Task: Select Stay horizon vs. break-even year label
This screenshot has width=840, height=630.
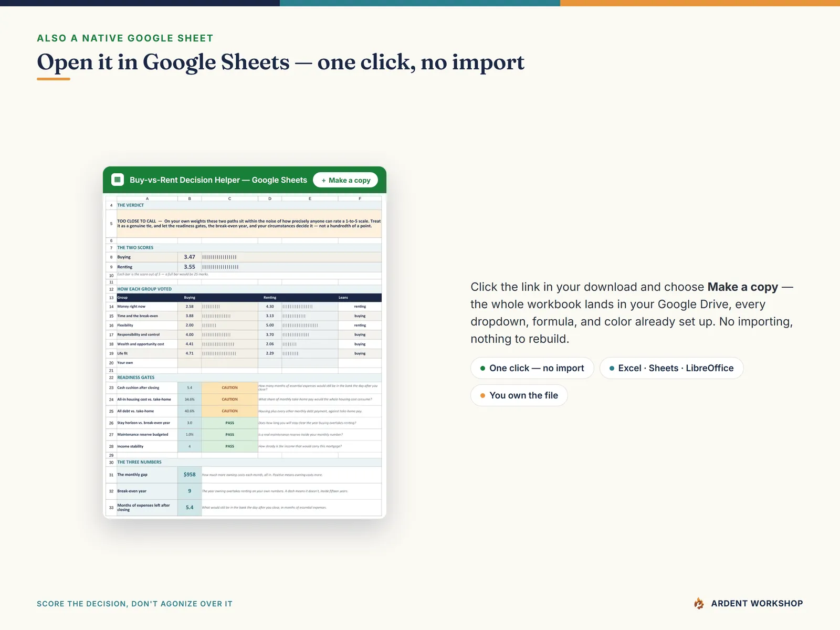Action: (144, 423)
